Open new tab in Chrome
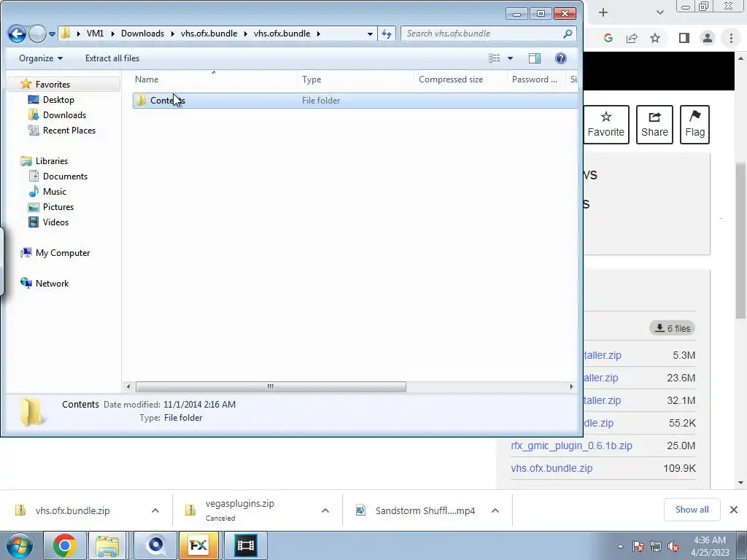The width and height of the screenshot is (747, 560). click(x=603, y=13)
